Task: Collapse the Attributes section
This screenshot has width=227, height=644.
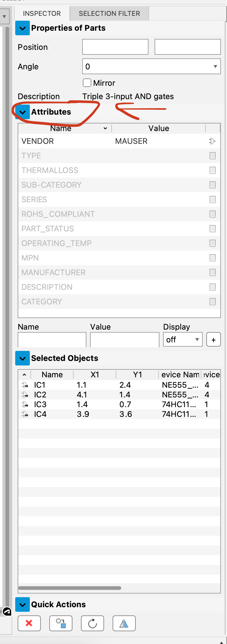Action: tap(22, 112)
